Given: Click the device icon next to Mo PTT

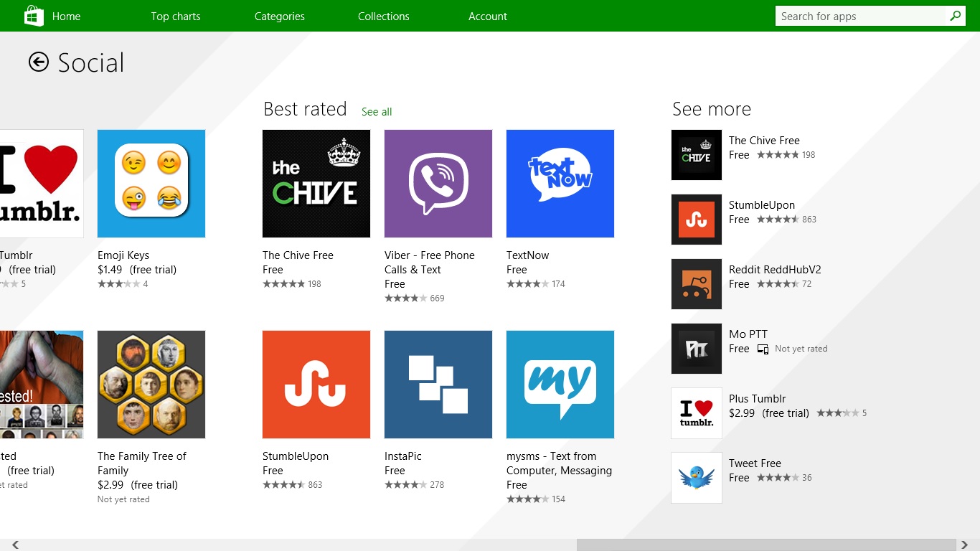Looking at the screenshot, I should click(762, 349).
